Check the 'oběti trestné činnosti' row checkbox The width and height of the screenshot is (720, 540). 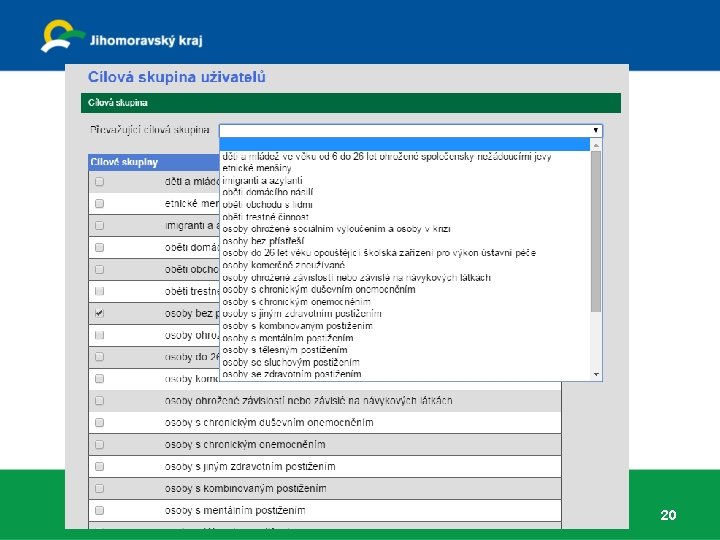coord(99,291)
